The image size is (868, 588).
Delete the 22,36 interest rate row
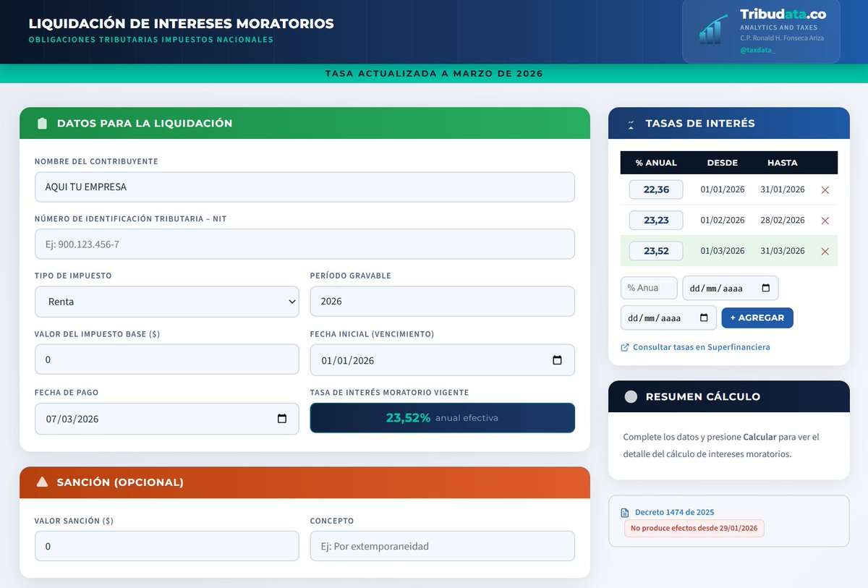click(x=825, y=189)
